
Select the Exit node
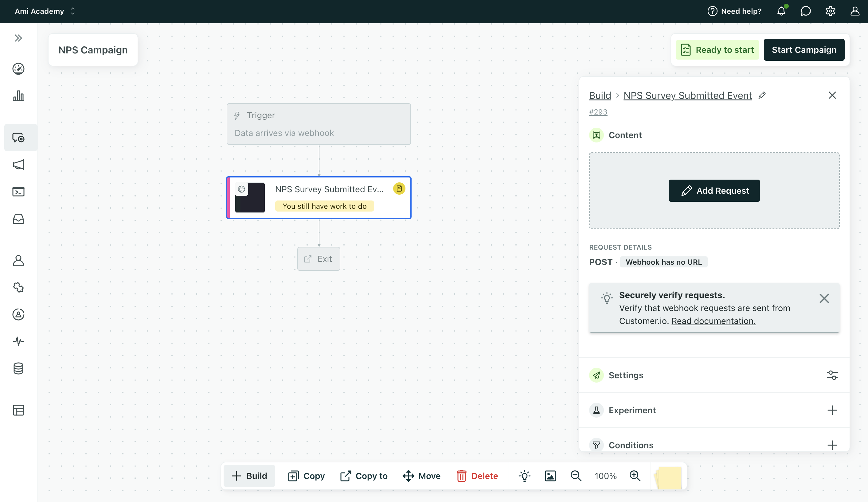(x=319, y=259)
